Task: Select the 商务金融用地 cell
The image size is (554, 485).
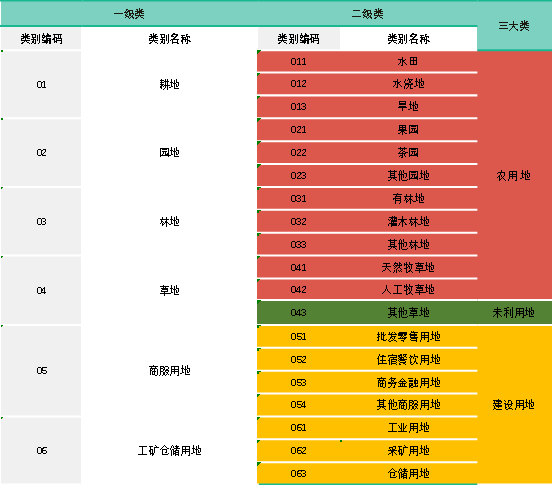Action: [x=408, y=383]
